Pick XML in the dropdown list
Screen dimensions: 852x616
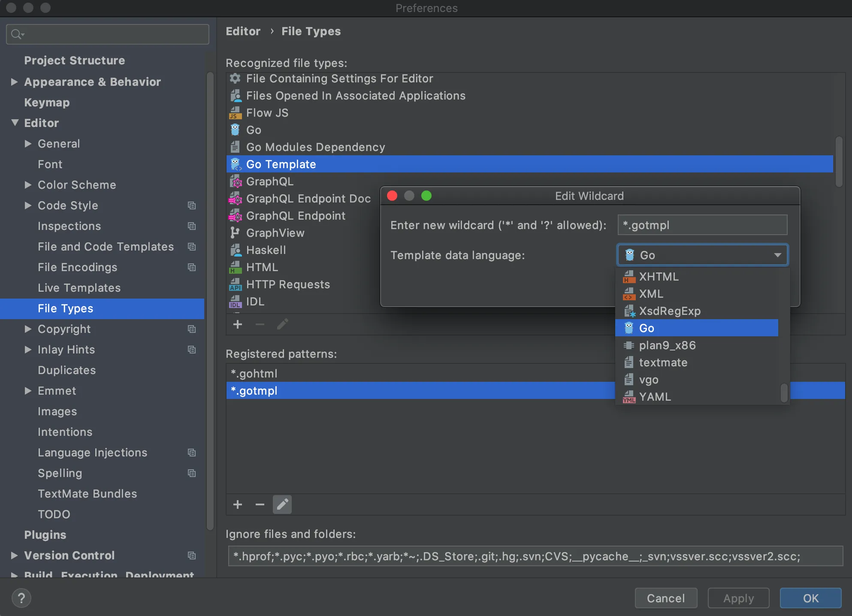click(651, 294)
